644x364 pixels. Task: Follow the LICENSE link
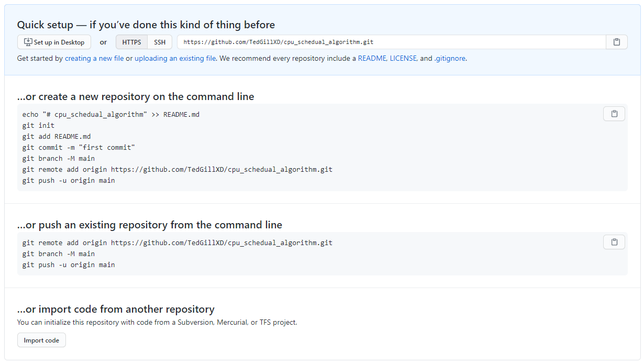click(x=403, y=59)
